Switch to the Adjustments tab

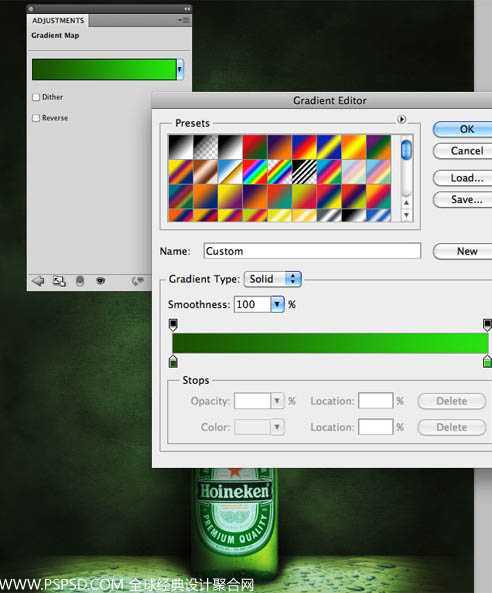point(58,20)
